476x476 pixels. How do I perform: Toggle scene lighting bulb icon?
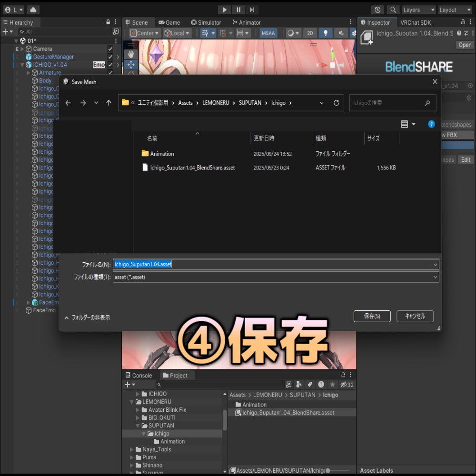(326, 33)
